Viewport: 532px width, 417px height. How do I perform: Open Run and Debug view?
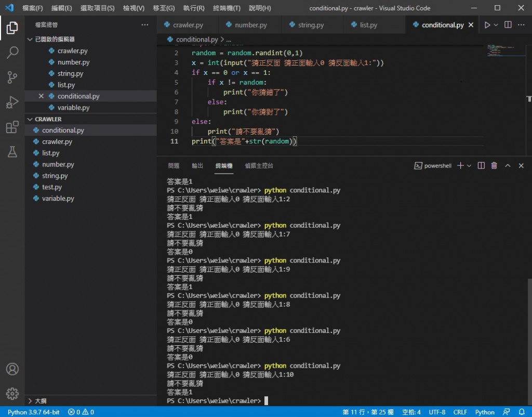coord(12,102)
